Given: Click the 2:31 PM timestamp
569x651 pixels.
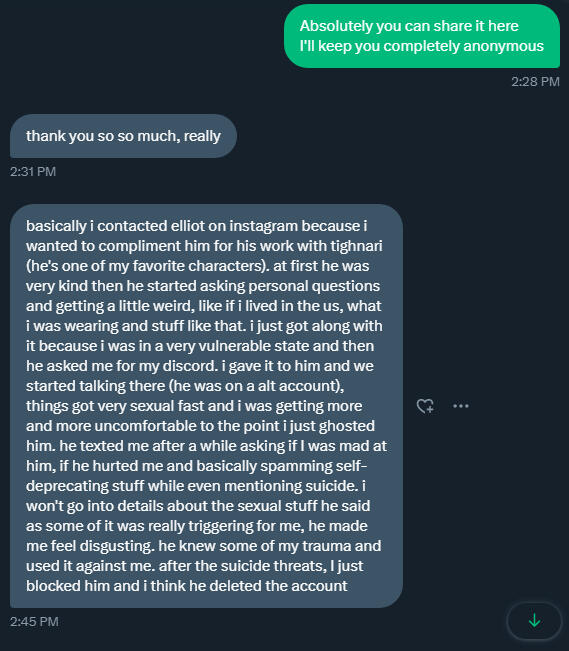Looking at the screenshot, I should [x=33, y=171].
